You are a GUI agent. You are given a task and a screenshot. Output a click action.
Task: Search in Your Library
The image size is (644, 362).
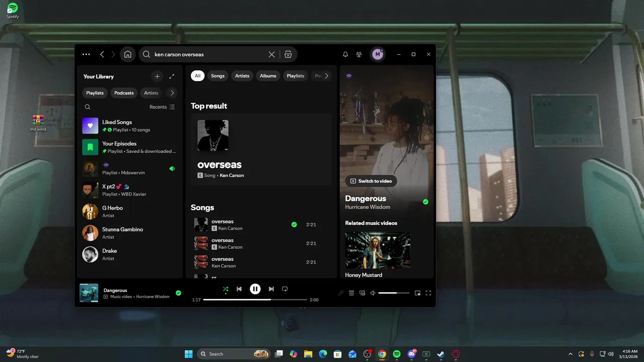tap(88, 107)
